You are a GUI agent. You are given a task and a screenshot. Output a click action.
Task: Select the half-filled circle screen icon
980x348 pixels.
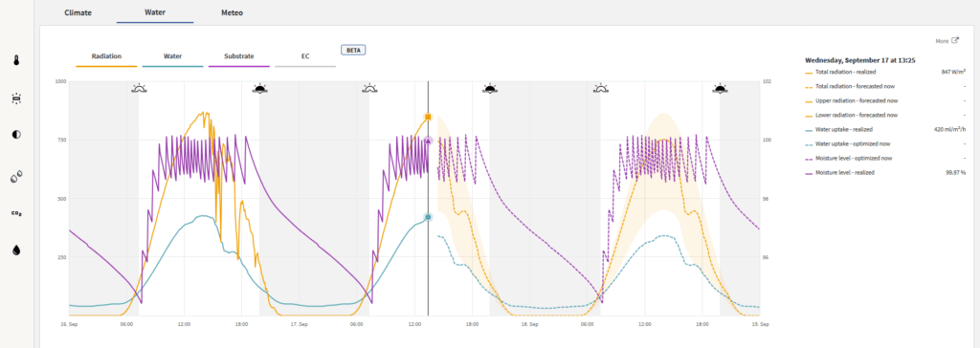[17, 136]
